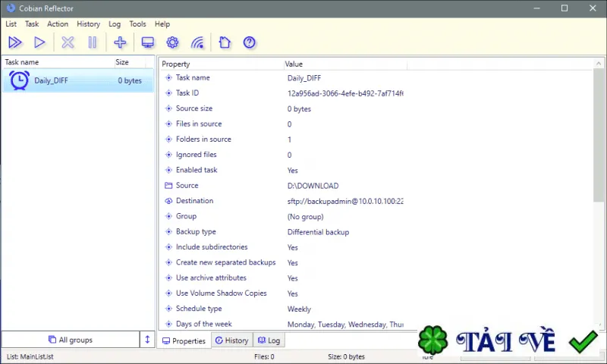Run selected task play icon
607x364 pixels.
point(39,42)
